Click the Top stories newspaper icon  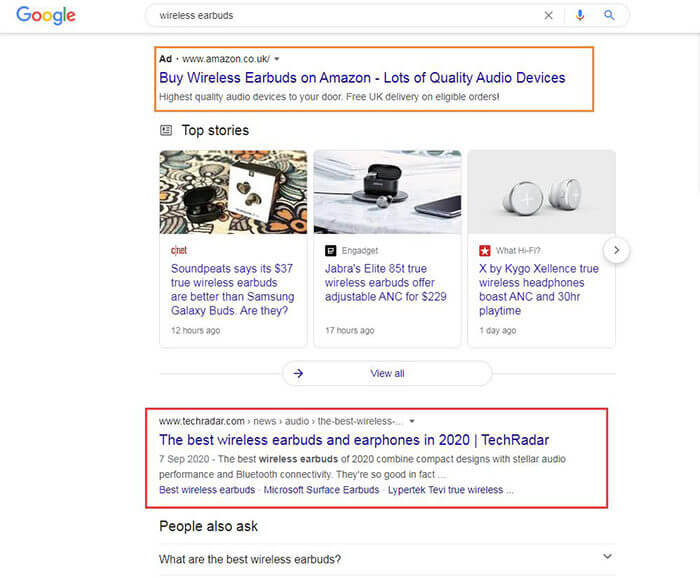pyautogui.click(x=166, y=130)
